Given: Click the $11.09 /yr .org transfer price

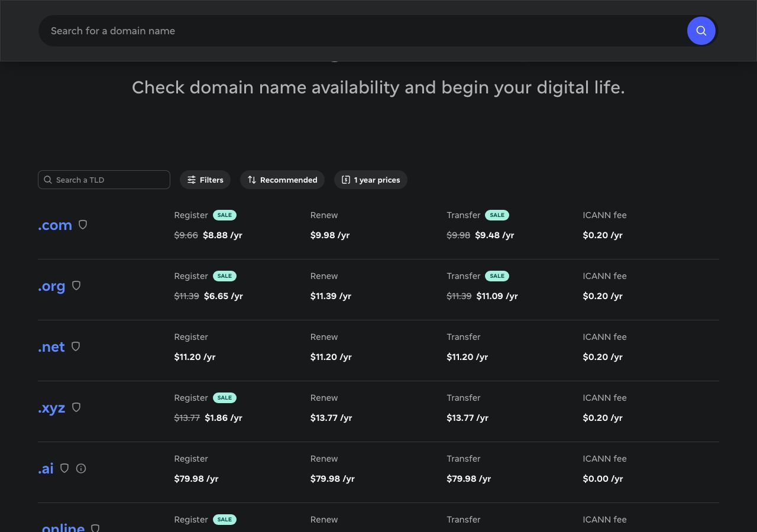Looking at the screenshot, I should 497,296.
